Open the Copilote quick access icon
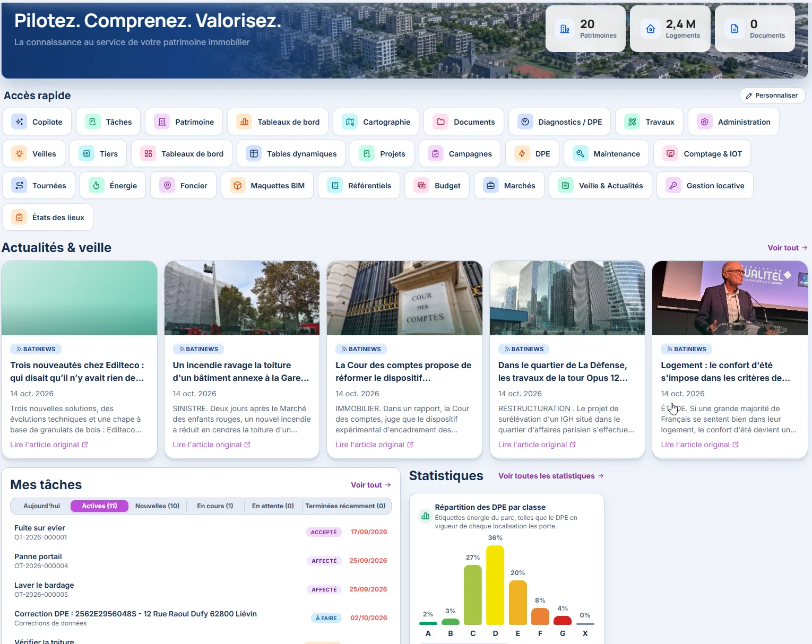The height and width of the screenshot is (644, 812). pos(19,122)
